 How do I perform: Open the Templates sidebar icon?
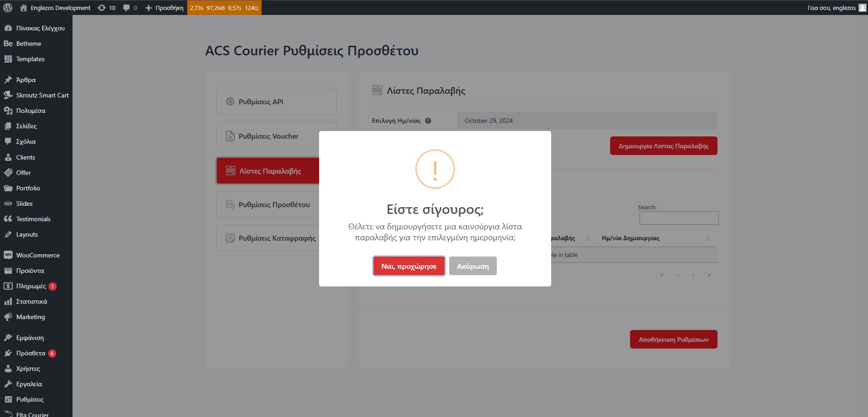pyautogui.click(x=8, y=59)
